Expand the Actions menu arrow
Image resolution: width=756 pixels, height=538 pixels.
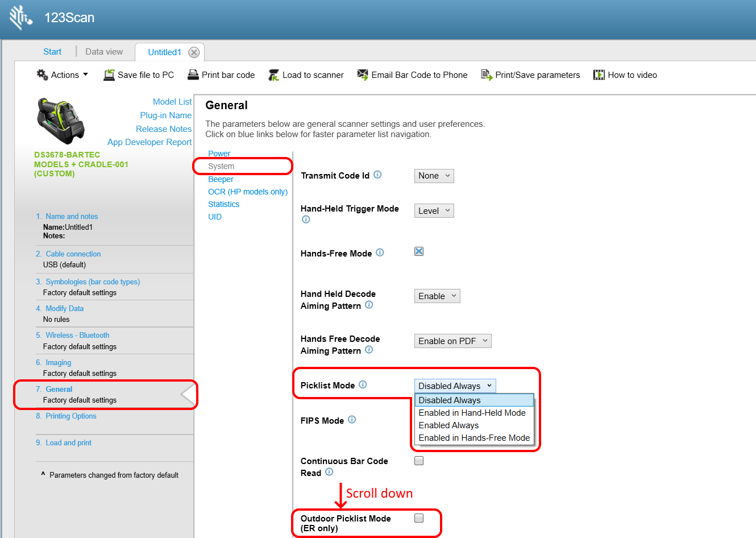(x=85, y=75)
